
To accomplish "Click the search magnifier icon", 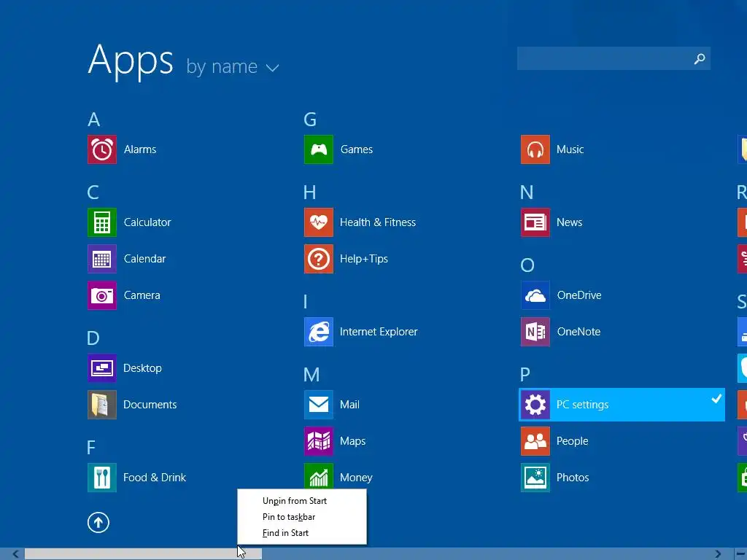I will point(700,58).
